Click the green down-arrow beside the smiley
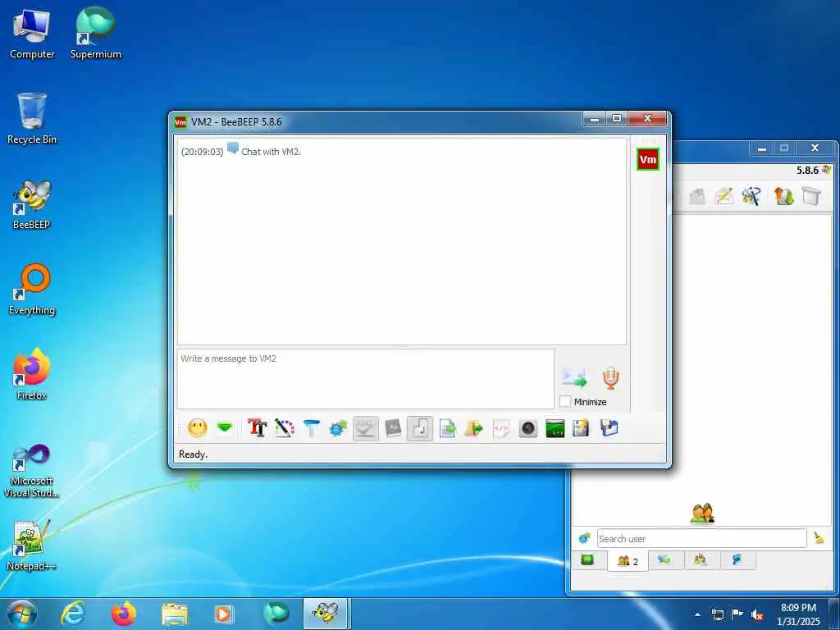 [225, 428]
